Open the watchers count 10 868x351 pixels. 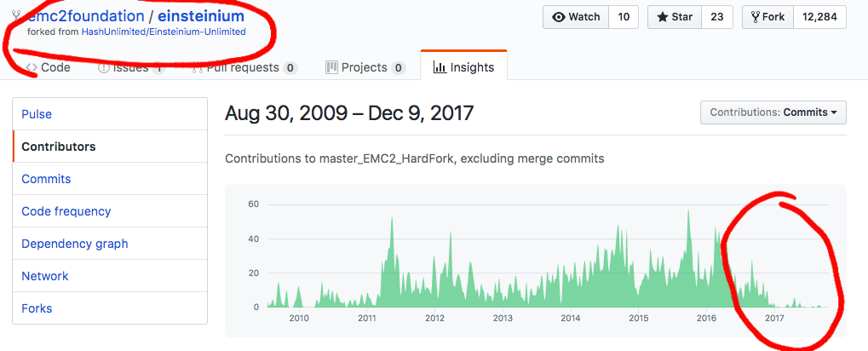pos(624,17)
